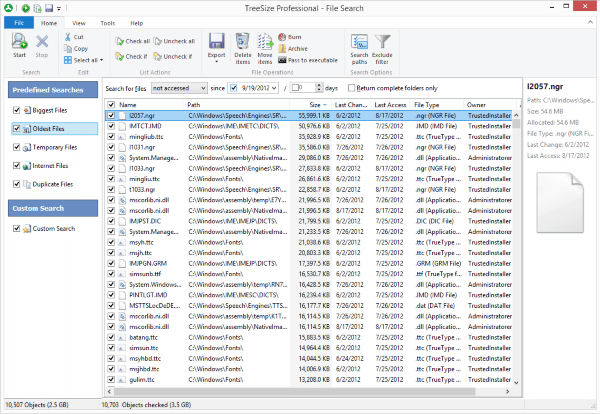Select the Custom Search section header
Viewport: 600px width, 414px height.
tap(53, 208)
